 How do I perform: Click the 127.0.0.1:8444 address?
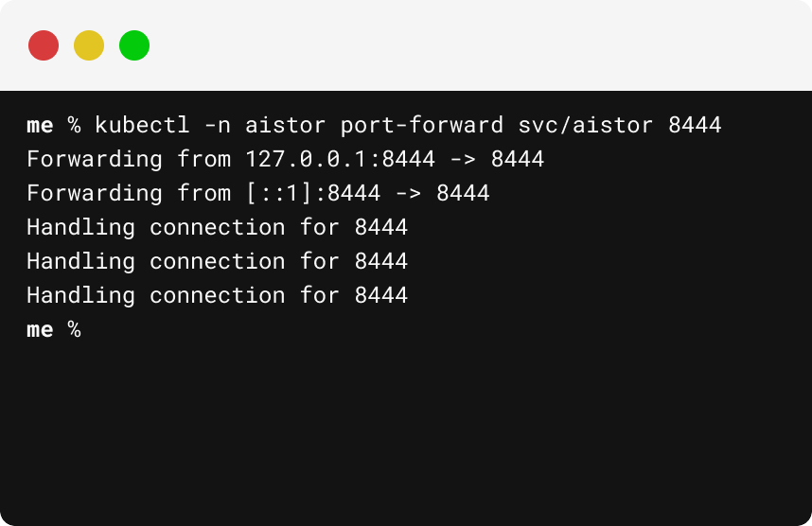pos(341,159)
